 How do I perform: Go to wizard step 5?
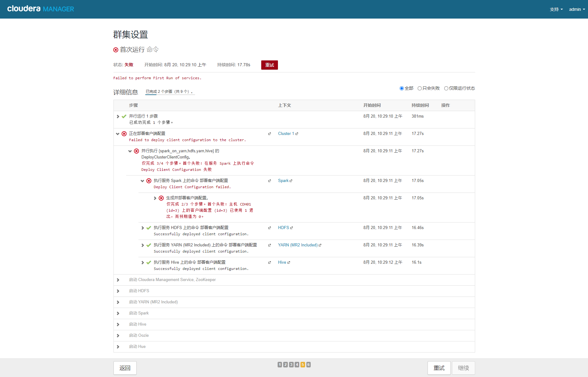(303, 365)
